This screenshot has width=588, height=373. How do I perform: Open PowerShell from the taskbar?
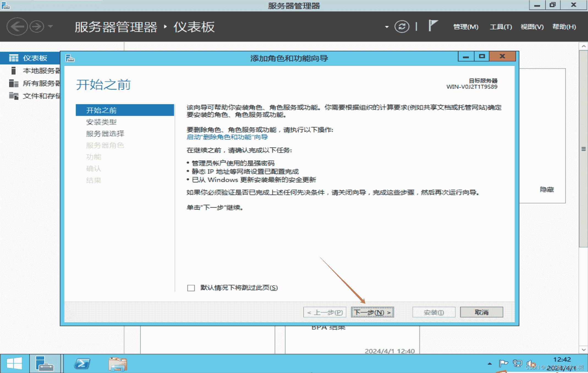pyautogui.click(x=82, y=364)
